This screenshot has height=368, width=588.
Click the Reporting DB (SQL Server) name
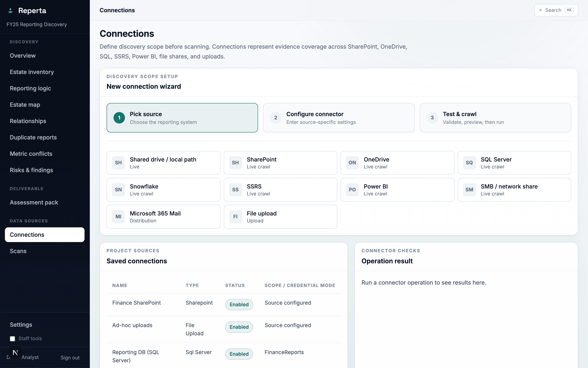tap(136, 356)
